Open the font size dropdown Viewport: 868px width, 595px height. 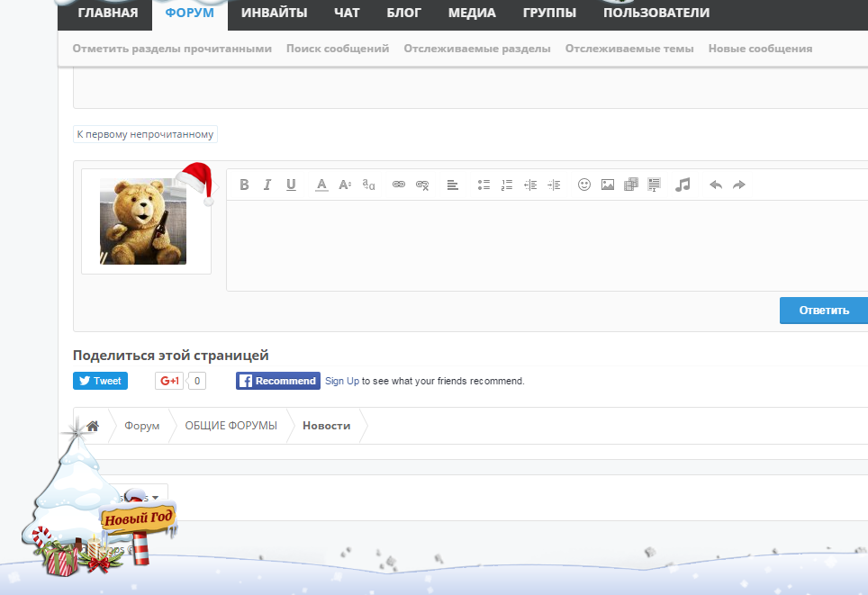(x=345, y=185)
